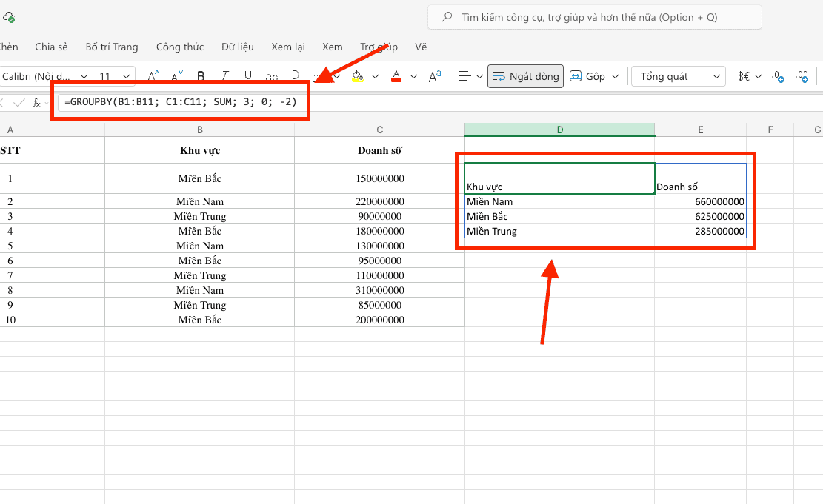Click the currency format icon

tap(743, 76)
